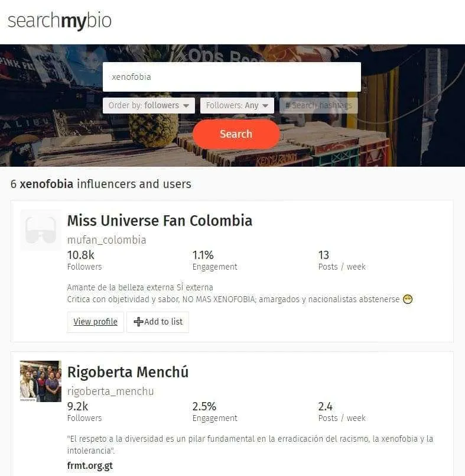The image size is (465, 476).
Task: Visit the frmt.org.gt link
Action: pos(90,466)
